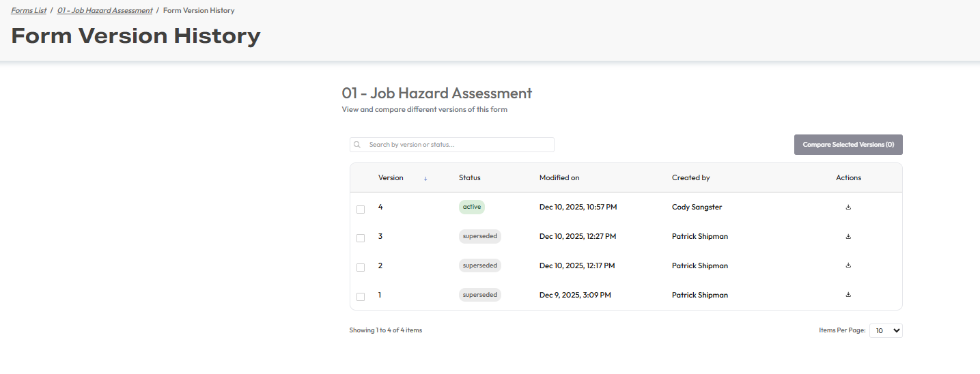The height and width of the screenshot is (374, 980).
Task: Sort by the Version column header
Action: (391, 177)
